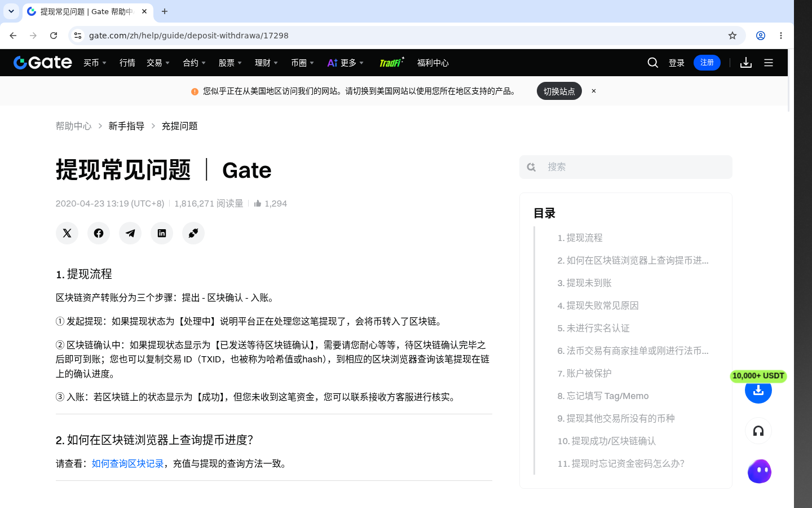812x508 pixels.
Task: Go to 帮助中心 breadcrumb
Action: tap(73, 126)
